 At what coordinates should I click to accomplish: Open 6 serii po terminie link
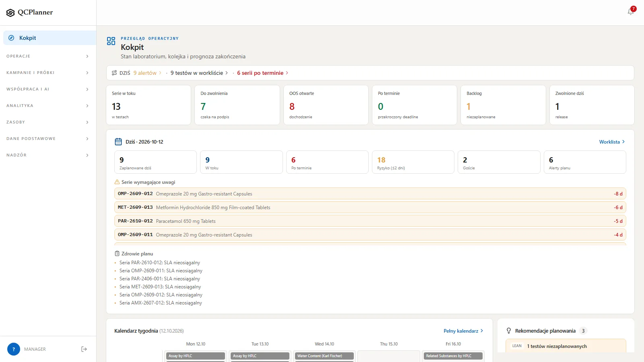[x=262, y=73]
